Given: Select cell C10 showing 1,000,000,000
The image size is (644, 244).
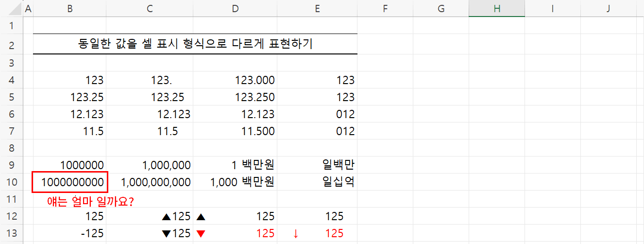Looking at the screenshot, I should pos(150,182).
